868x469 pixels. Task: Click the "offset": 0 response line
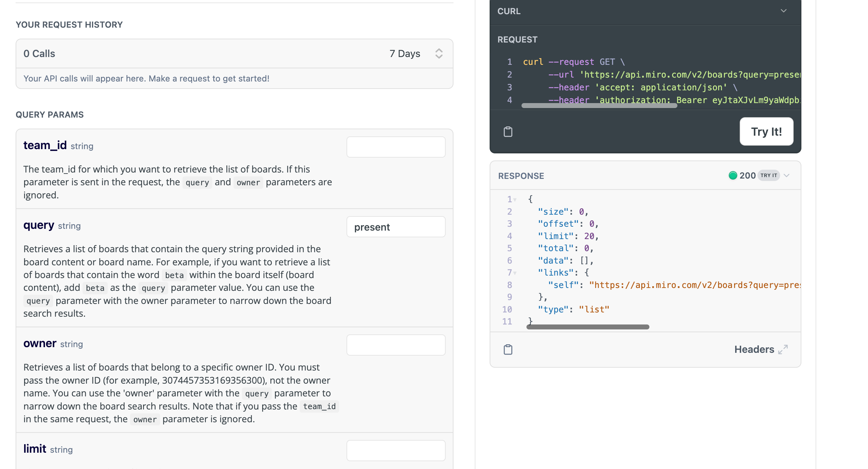pos(568,224)
